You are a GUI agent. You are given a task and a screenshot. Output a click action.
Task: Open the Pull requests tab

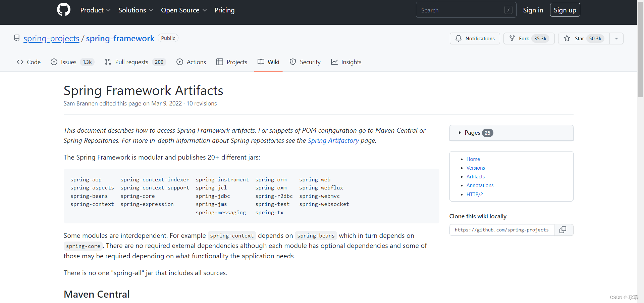tap(136, 62)
